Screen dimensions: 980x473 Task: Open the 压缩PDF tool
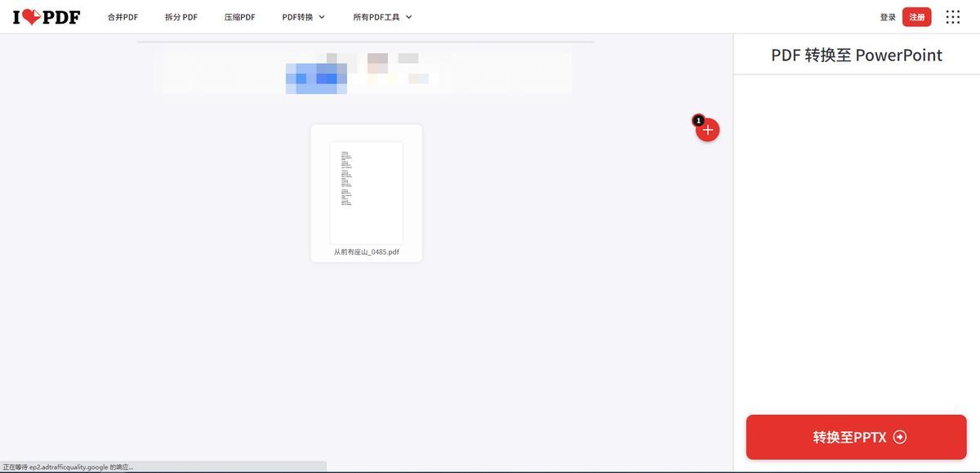(x=239, y=17)
